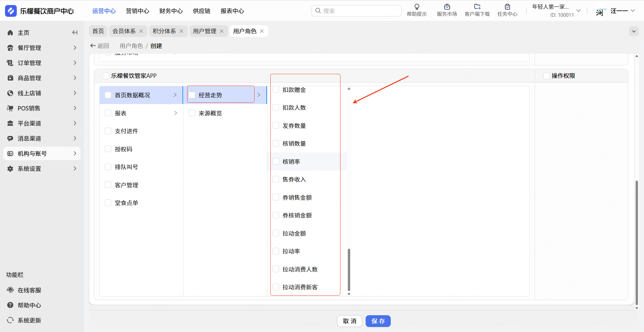This screenshot has width=644, height=332.
Task: Click the permission list scroll-down arrow
Action: click(349, 294)
